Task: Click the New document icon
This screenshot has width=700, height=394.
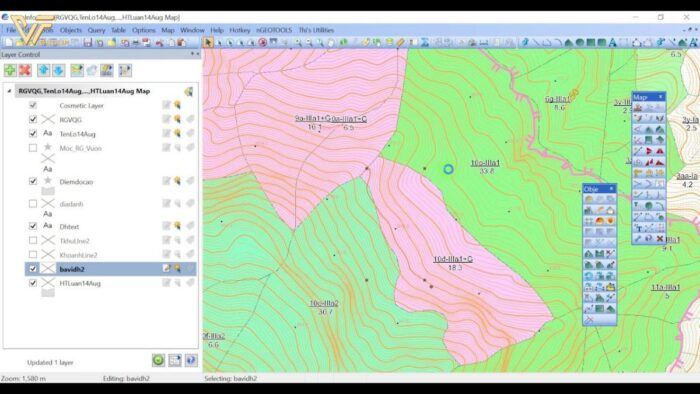Action: pyautogui.click(x=8, y=43)
